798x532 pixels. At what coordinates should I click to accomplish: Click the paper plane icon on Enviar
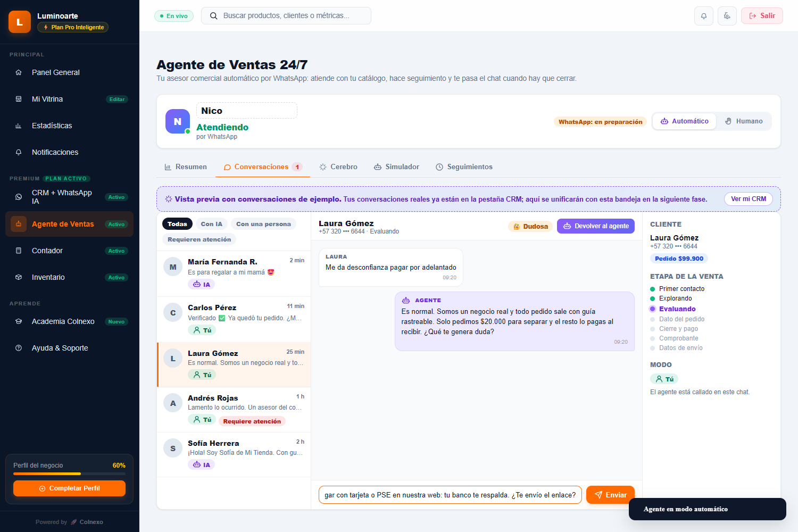pyautogui.click(x=598, y=495)
